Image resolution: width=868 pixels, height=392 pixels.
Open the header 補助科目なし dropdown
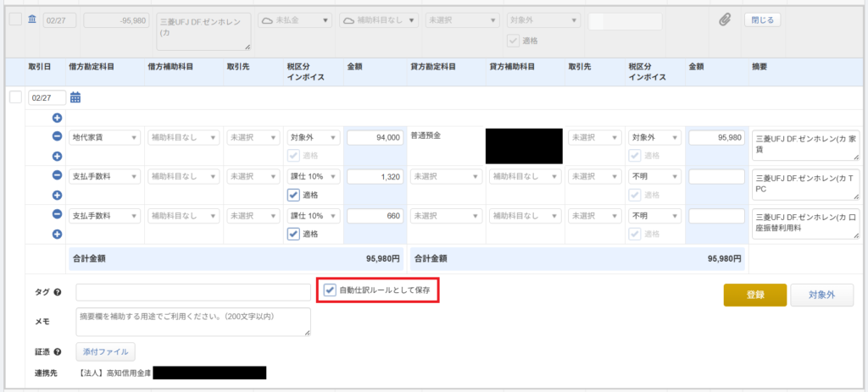tap(379, 20)
